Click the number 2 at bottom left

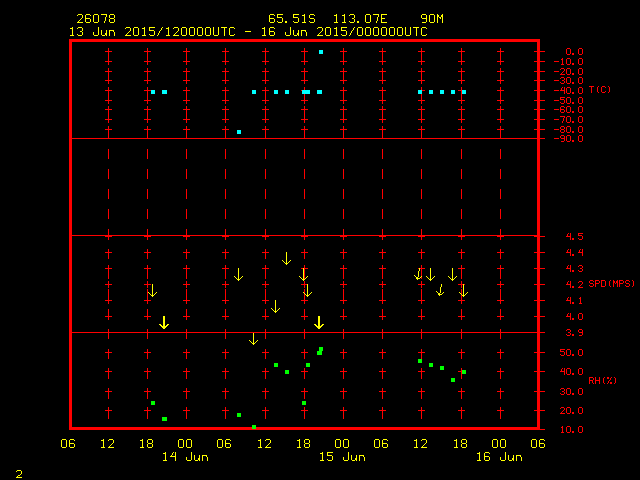coord(18,472)
